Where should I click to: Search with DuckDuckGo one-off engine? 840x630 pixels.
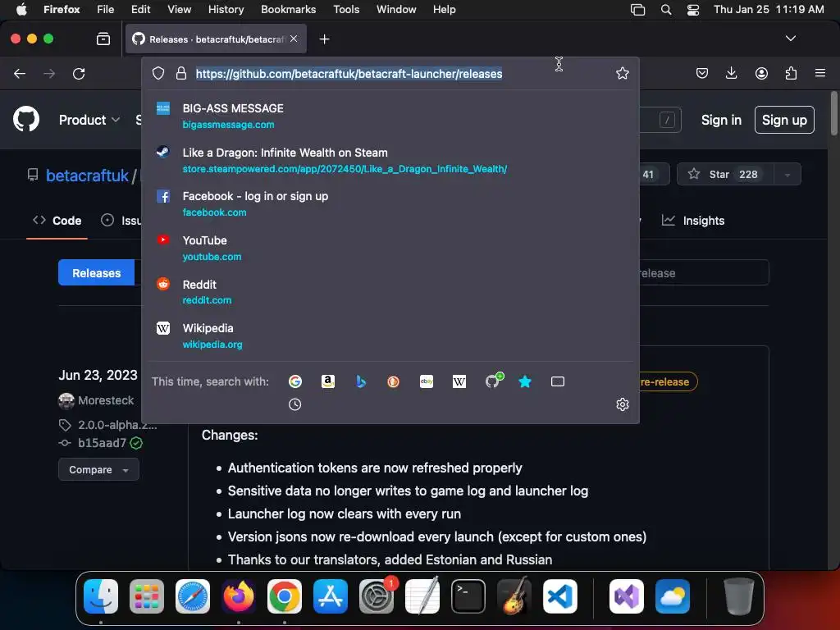pyautogui.click(x=394, y=381)
